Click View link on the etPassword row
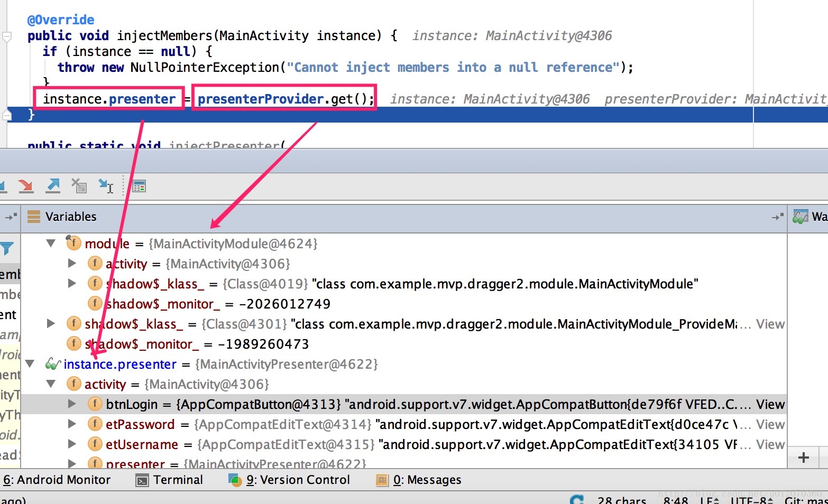 click(770, 424)
